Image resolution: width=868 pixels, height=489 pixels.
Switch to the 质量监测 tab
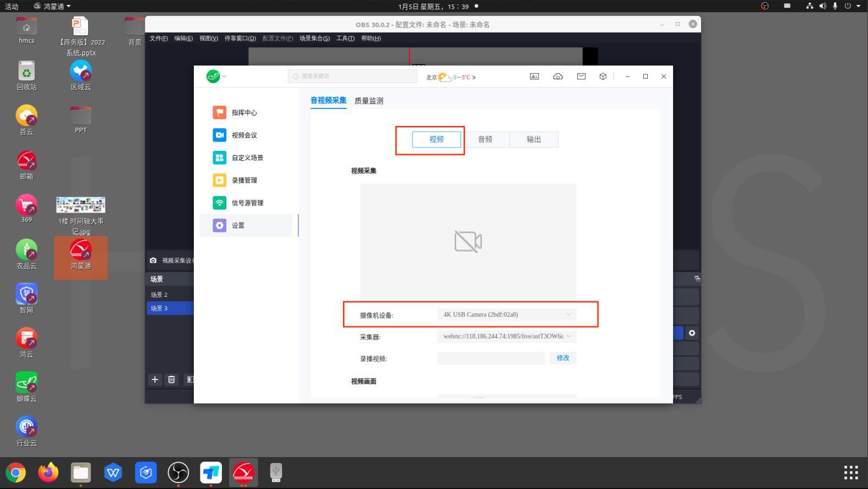368,101
